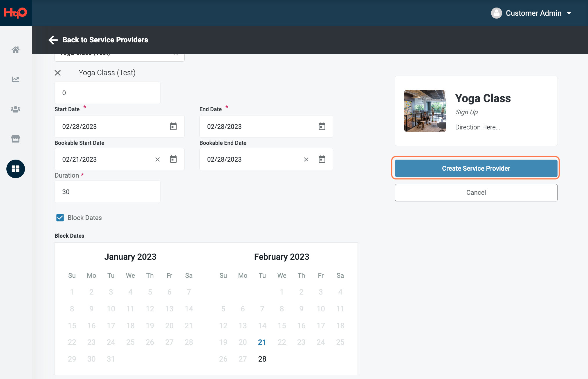Open the Bookable Start Date calendar picker
Screen dimensions: 588x379
[173, 159]
